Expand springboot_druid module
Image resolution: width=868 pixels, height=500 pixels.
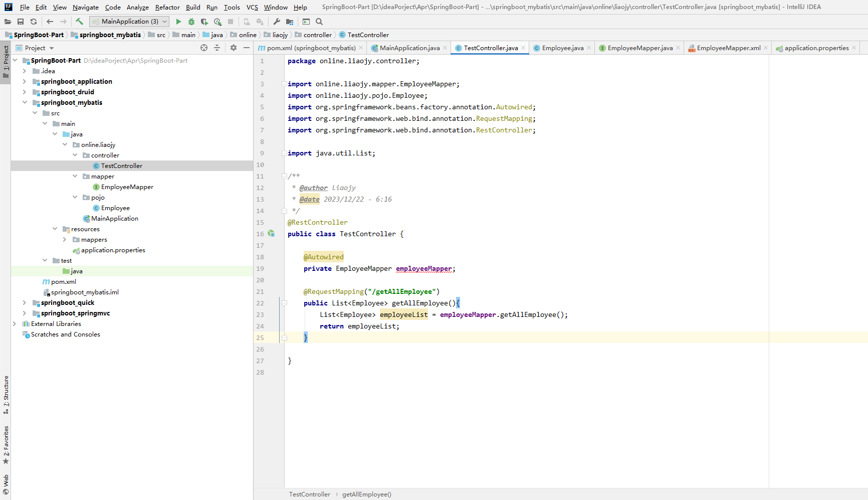[x=25, y=92]
